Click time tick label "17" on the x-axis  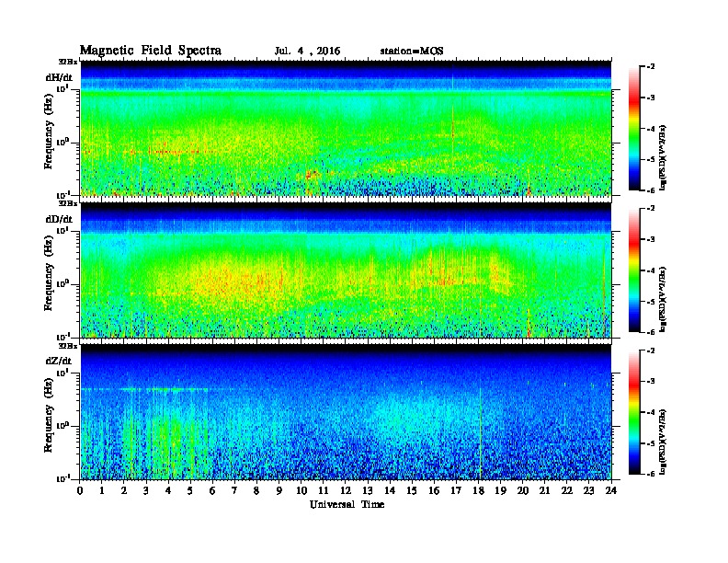(456, 491)
